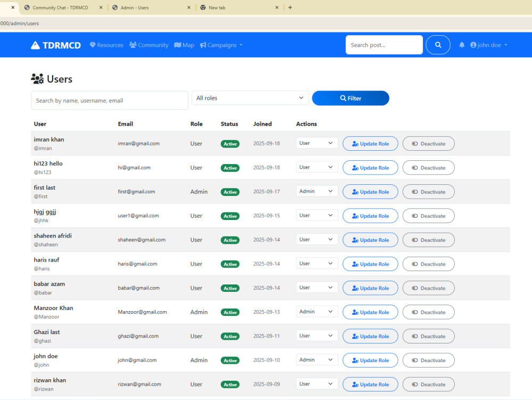Expand the Campaigns dropdown menu
Screen dimensions: 532x400
coord(221,45)
